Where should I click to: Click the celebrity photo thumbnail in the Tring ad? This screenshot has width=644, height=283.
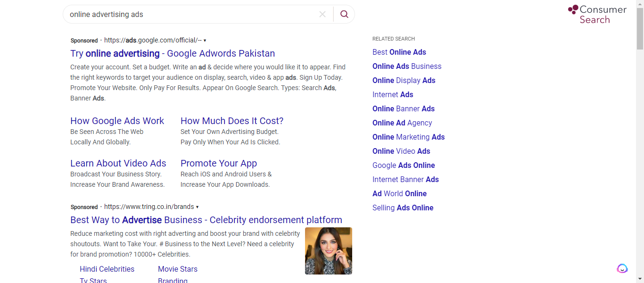(x=329, y=251)
